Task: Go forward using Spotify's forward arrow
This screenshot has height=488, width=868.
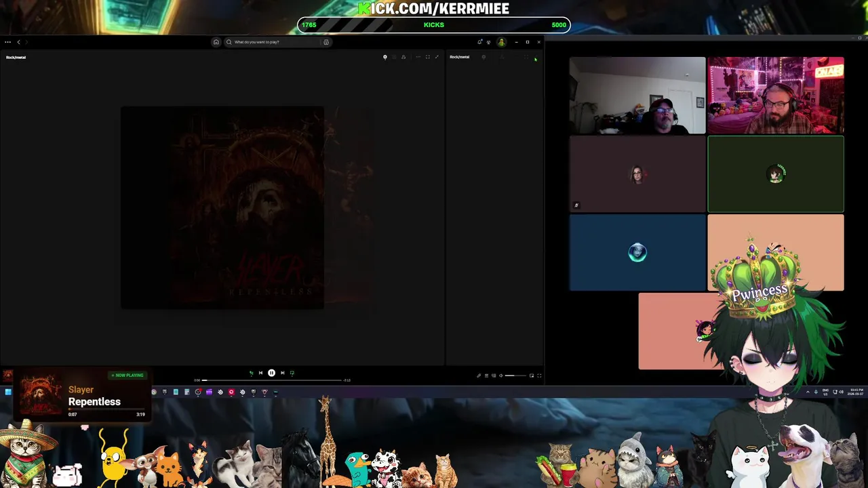Action: 26,42
